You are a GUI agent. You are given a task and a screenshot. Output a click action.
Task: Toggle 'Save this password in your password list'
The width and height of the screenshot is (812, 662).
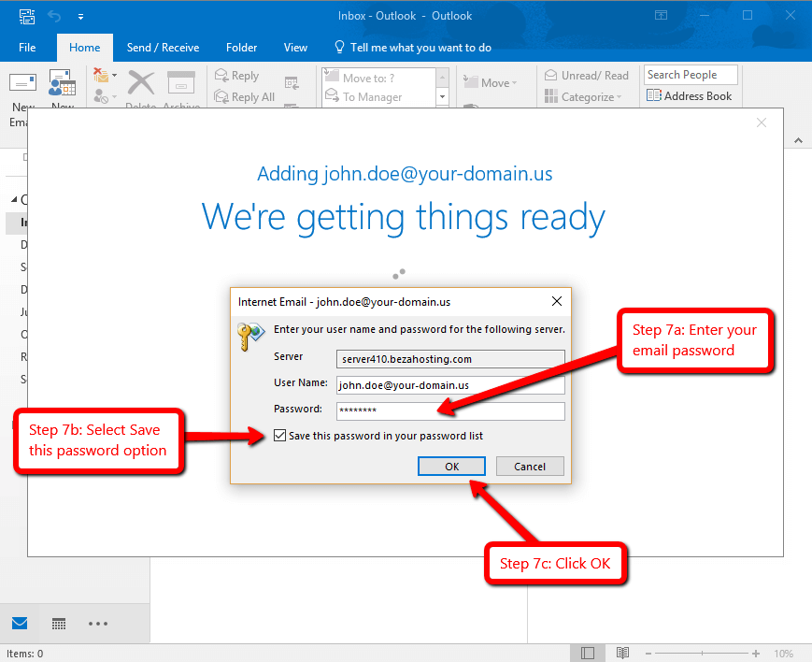point(279,436)
